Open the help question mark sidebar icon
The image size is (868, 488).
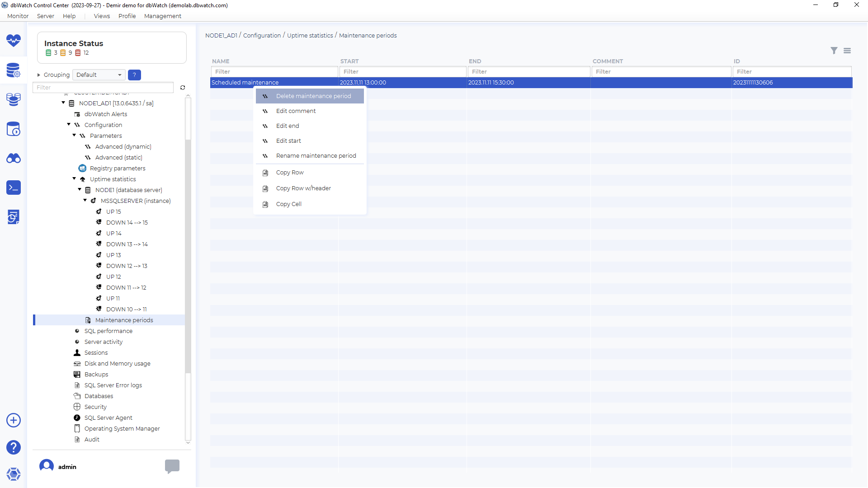click(x=14, y=447)
